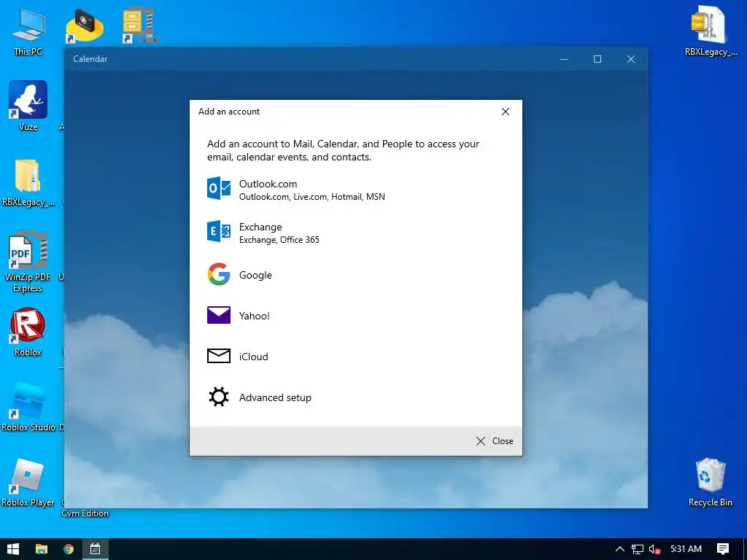Select the RBXLegacy zip file top right

pos(711,31)
